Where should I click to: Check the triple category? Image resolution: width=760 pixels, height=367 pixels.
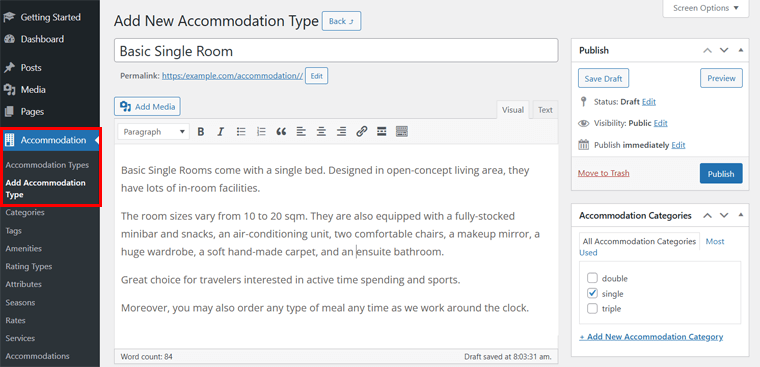(x=592, y=308)
